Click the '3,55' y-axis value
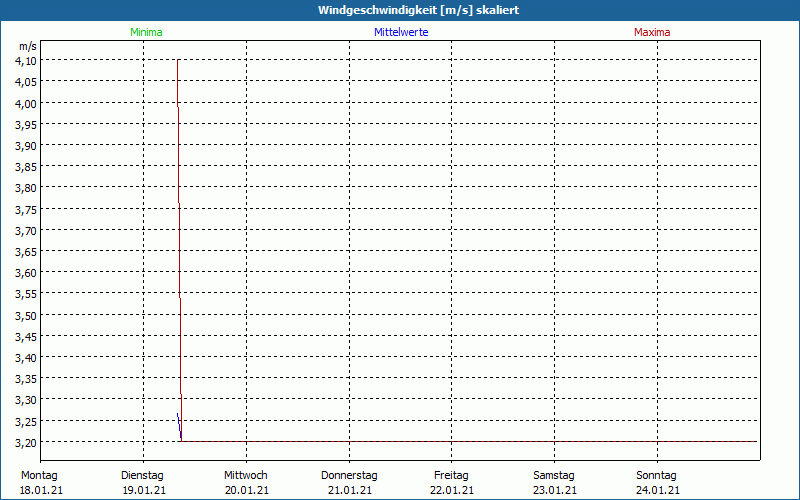Viewport: 800px width, 500px height. [26, 294]
